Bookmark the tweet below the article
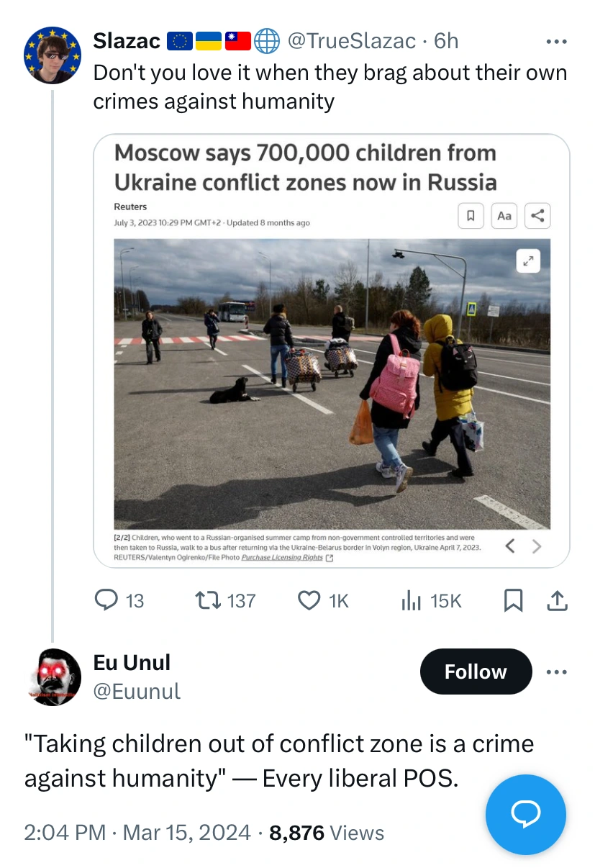This screenshot has width=595, height=868. pyautogui.click(x=513, y=600)
